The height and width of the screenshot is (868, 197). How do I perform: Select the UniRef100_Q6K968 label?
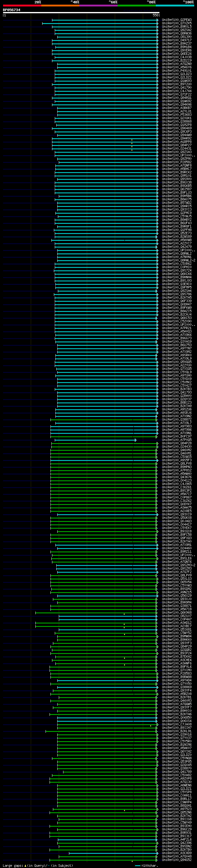point(177,612)
